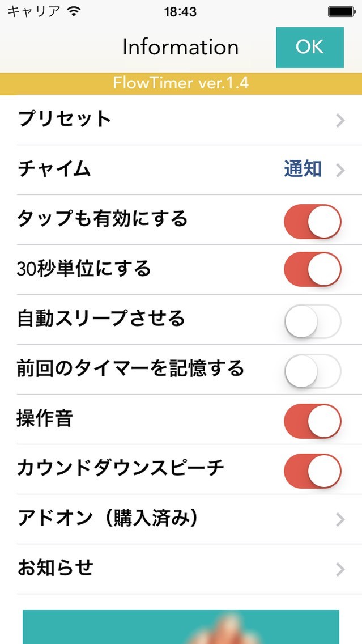Enable the 前回のタイマーを記憶する switch
362x644 pixels.
click(x=312, y=370)
